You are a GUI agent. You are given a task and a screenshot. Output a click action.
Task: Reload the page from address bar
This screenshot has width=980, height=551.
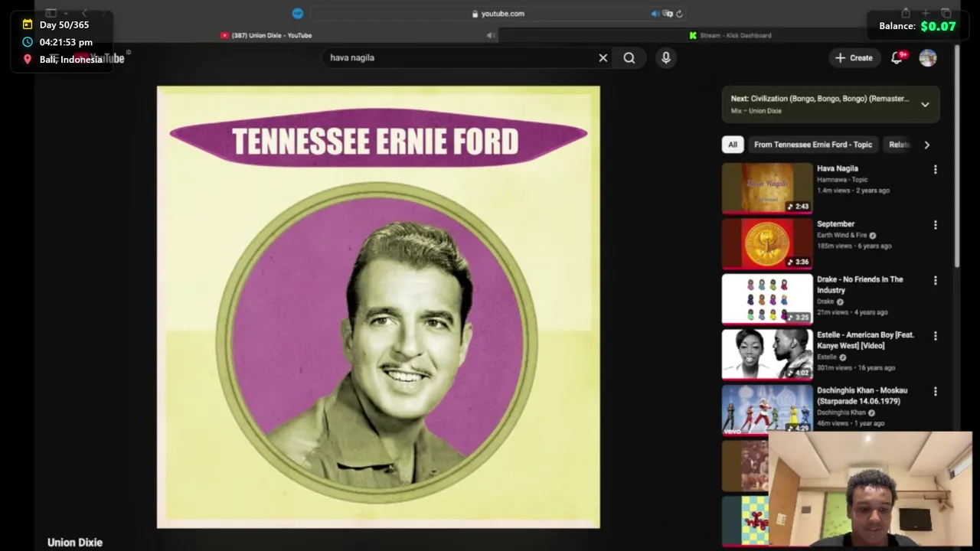pos(679,13)
